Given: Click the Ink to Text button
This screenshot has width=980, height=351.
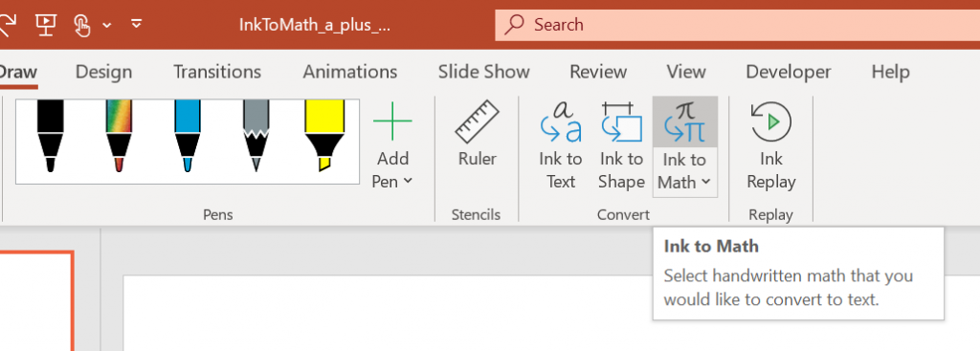Looking at the screenshot, I should coord(561,146).
